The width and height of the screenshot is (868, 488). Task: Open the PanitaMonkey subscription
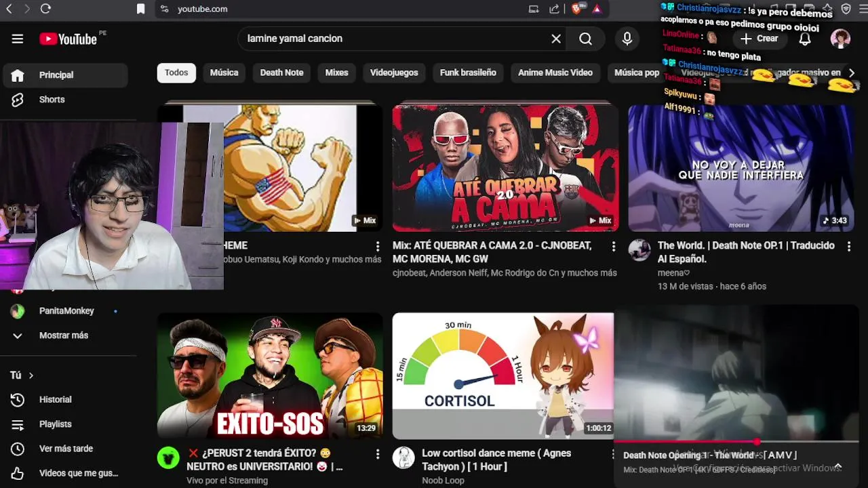tap(65, 311)
